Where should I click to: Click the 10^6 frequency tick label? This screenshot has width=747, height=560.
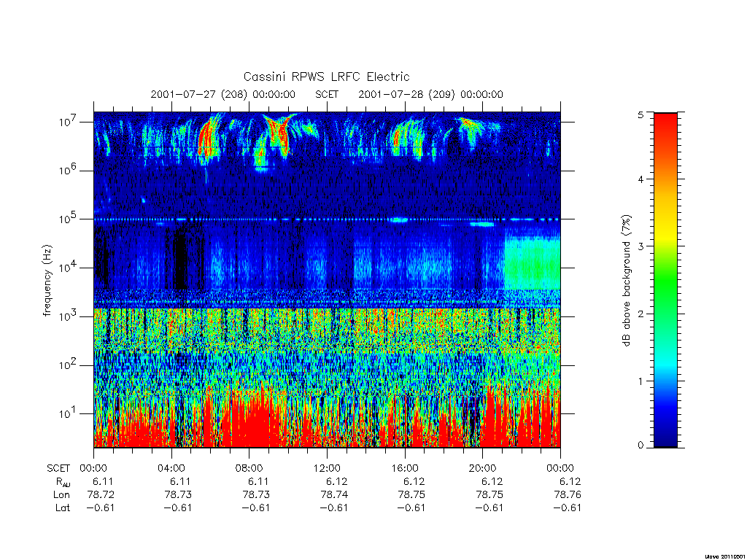tap(68, 170)
